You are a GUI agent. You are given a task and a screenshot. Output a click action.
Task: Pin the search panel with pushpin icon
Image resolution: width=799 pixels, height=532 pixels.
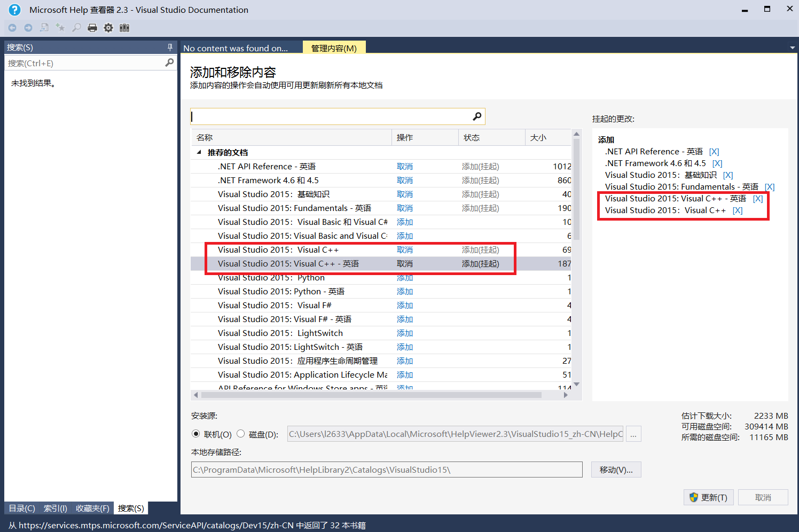pos(170,47)
